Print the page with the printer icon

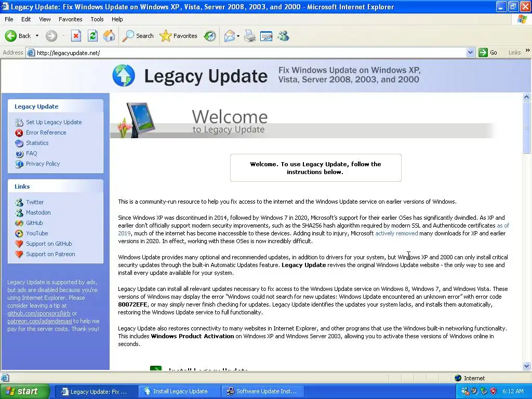pos(250,36)
